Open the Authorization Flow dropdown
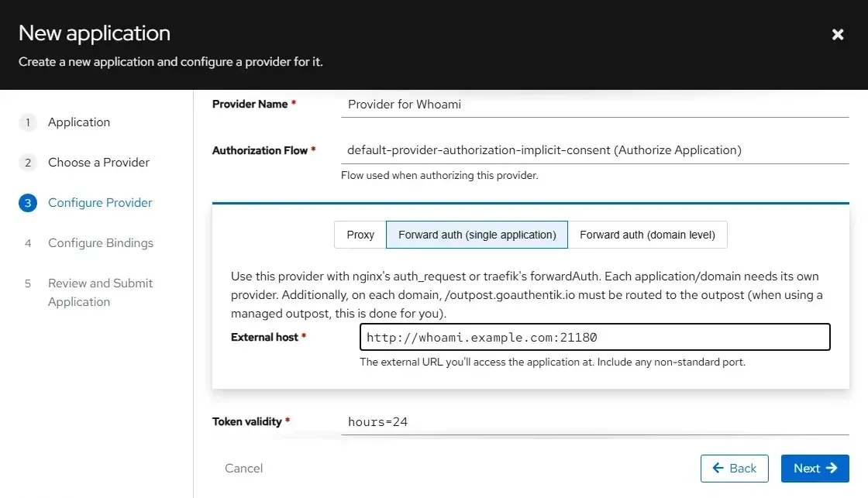The image size is (868, 498). [594, 150]
